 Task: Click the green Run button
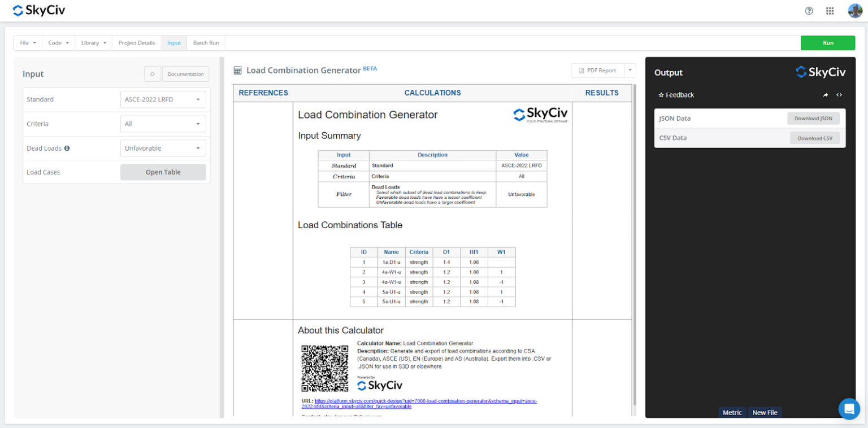coord(827,43)
